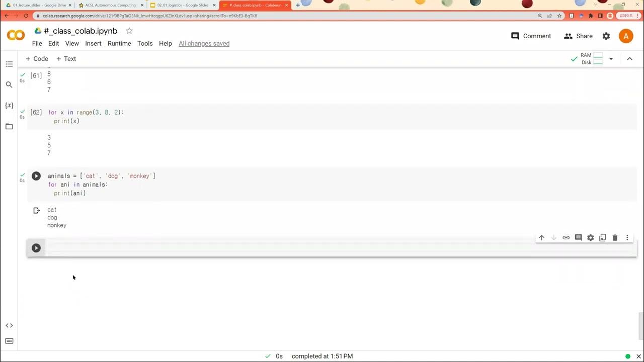The width and height of the screenshot is (644, 362).
Task: Open the Runtime menu
Action: 119,43
